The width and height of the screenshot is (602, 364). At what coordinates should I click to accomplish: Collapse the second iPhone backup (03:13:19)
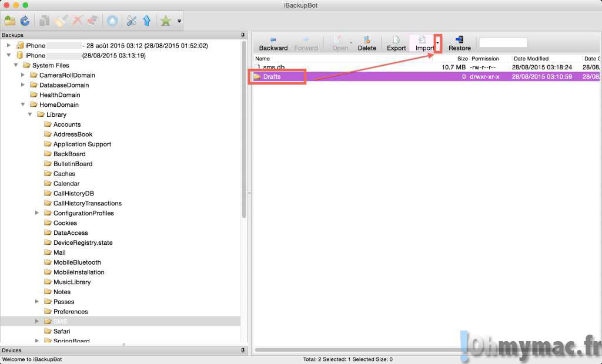point(8,55)
